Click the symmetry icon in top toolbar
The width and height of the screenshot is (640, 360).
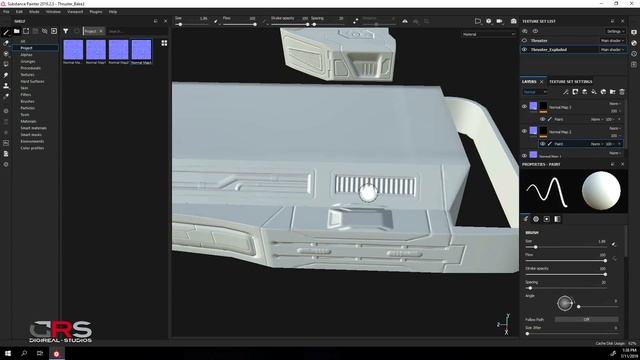(x=405, y=21)
